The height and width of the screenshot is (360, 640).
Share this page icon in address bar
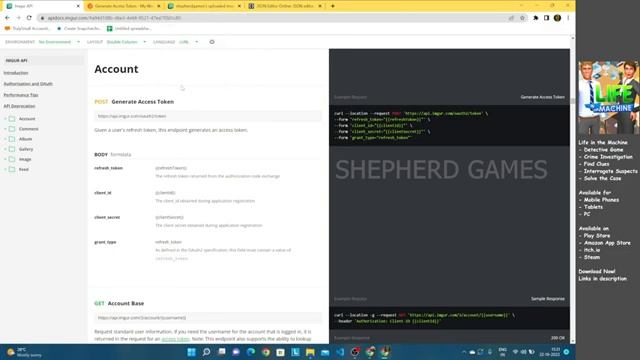511,18
